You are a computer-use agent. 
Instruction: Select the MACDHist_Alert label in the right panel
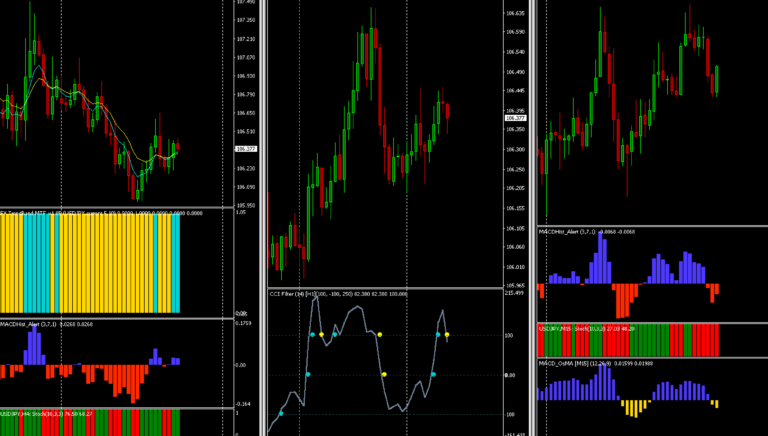point(558,232)
